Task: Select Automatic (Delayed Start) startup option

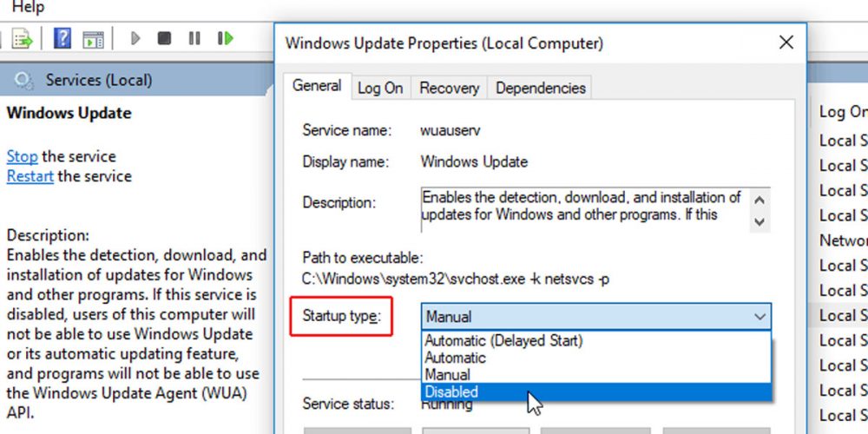Action: (x=503, y=340)
